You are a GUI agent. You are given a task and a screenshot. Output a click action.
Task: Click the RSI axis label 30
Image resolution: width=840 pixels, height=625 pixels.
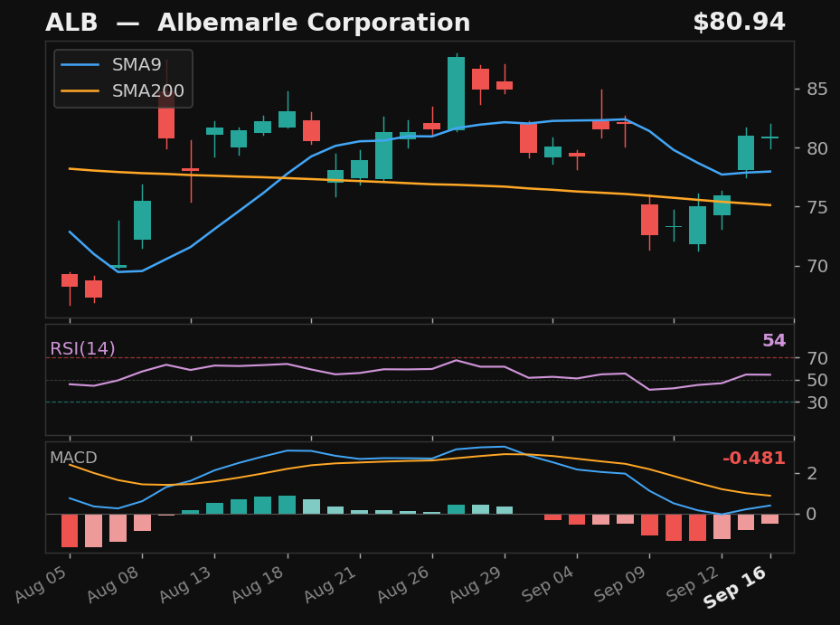[817, 402]
